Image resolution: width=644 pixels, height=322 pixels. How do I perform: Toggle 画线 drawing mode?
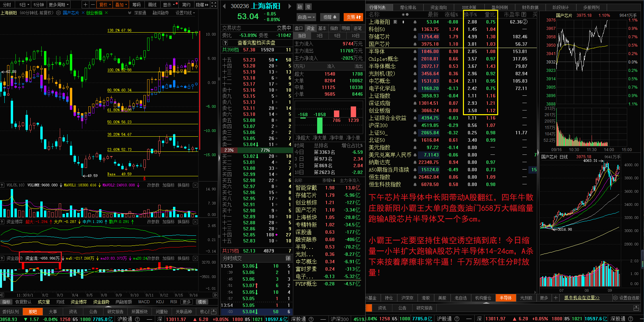[x=153, y=5]
